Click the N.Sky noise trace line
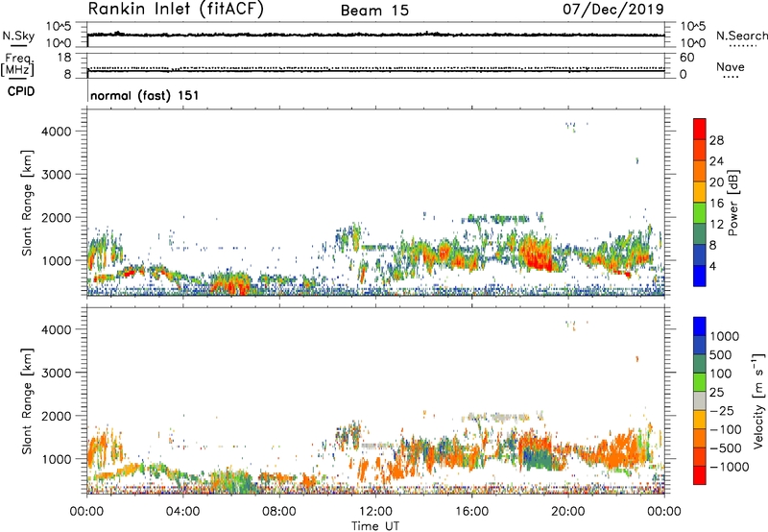Image resolution: width=768 pixels, height=532 pixels. click(375, 35)
